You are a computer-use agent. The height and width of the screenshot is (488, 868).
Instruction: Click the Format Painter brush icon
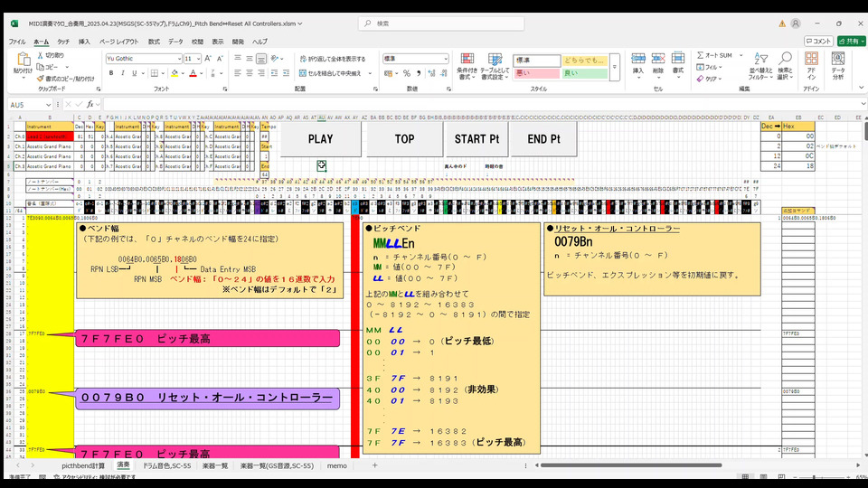click(42, 79)
